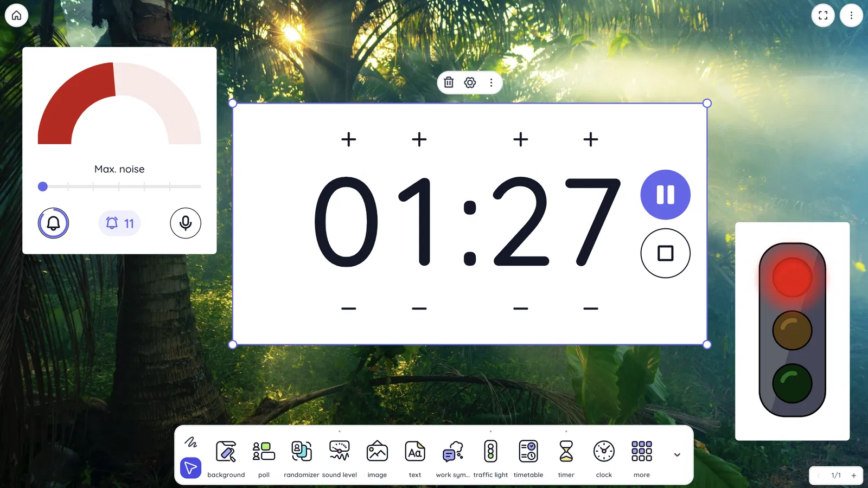Pause the running timer
Screen dimensions: 868x488
pyautogui.click(x=665, y=195)
